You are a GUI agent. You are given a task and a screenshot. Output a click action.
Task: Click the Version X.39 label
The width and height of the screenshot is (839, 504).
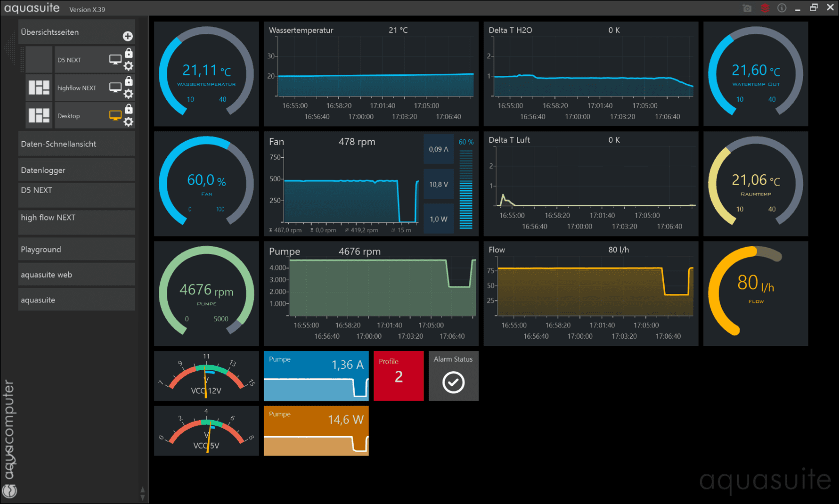87,9
